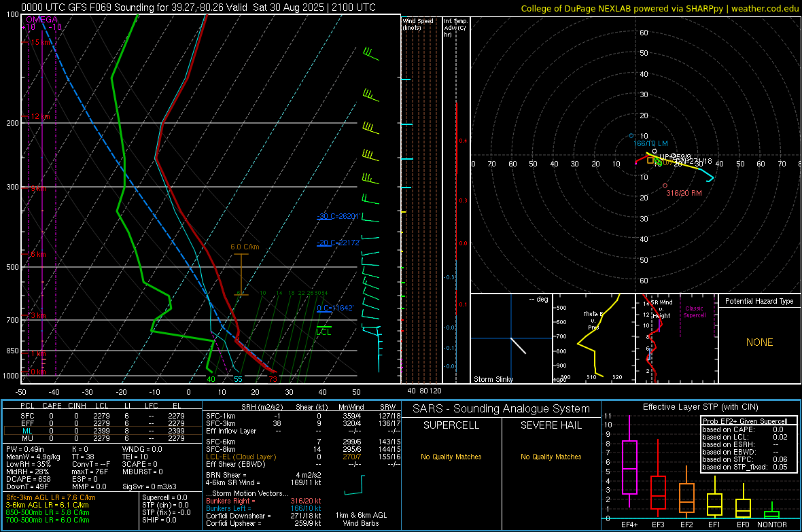
Task: Click the -30 C=26201' level label
Action: pyautogui.click(x=339, y=216)
